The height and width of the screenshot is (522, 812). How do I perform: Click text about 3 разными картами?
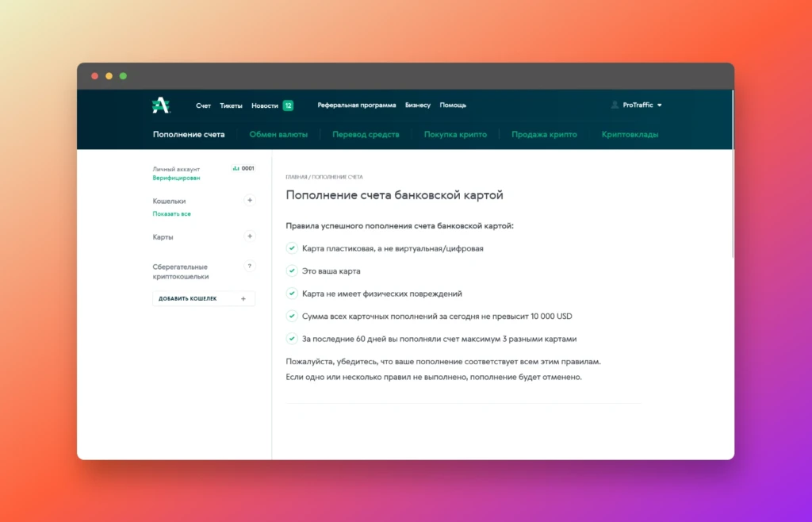439,340
